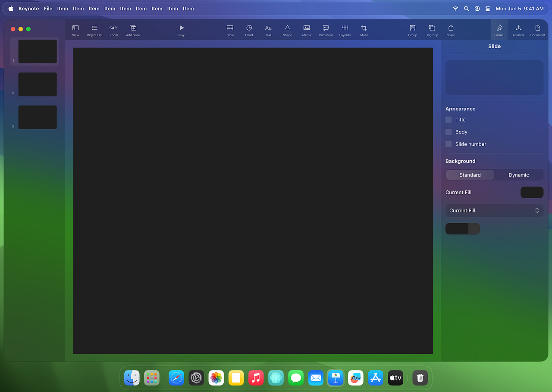Enable the Title appearance checkbox
552x392 pixels.
pyautogui.click(x=448, y=119)
